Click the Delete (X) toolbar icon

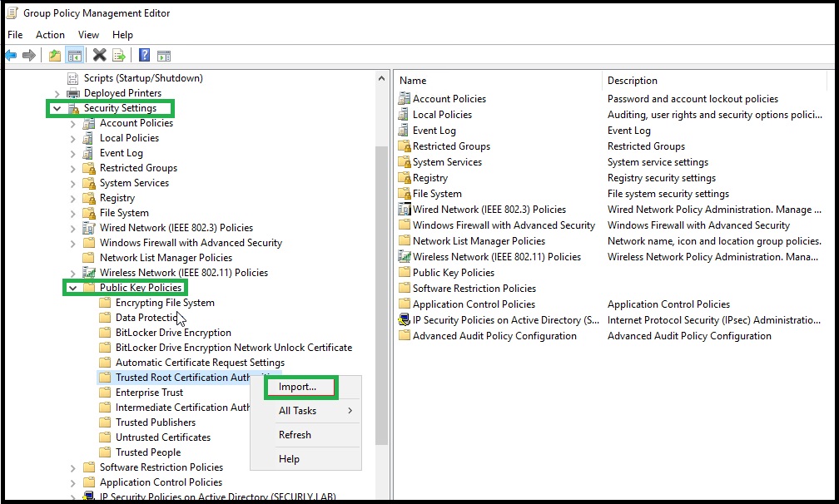(x=99, y=56)
